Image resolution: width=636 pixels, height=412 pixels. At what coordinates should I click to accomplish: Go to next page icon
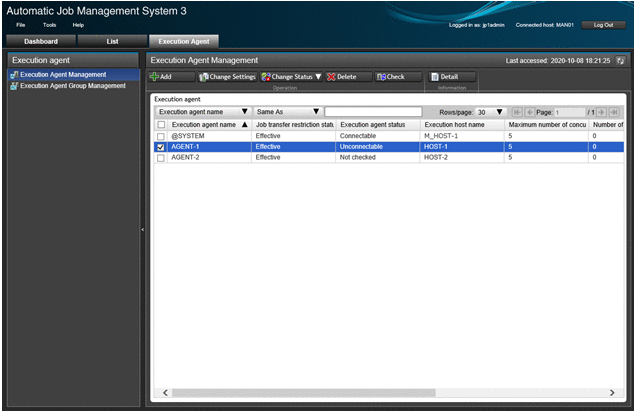tap(601, 112)
